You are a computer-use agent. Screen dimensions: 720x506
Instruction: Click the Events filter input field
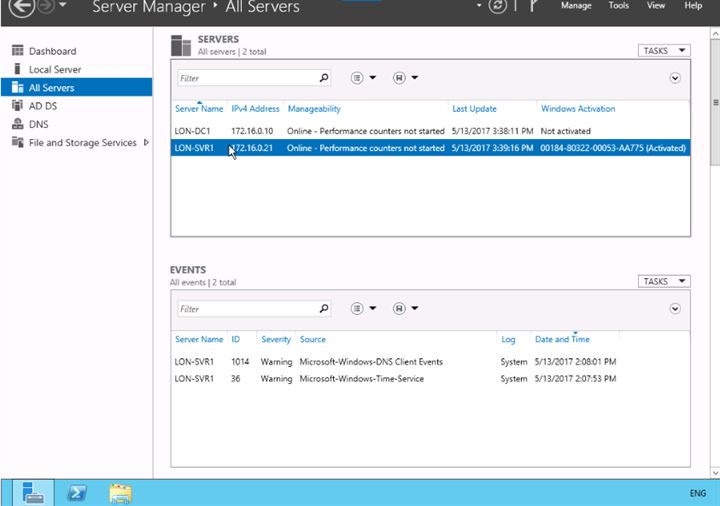coord(248,309)
